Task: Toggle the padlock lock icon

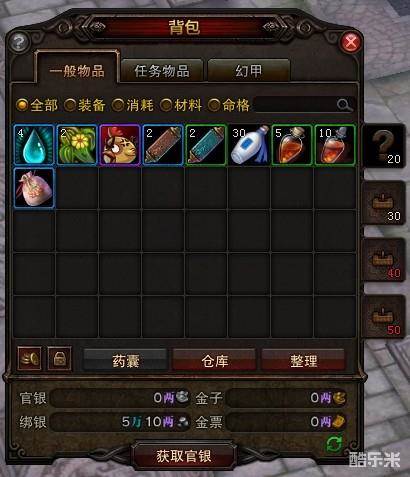Action: click(x=59, y=359)
